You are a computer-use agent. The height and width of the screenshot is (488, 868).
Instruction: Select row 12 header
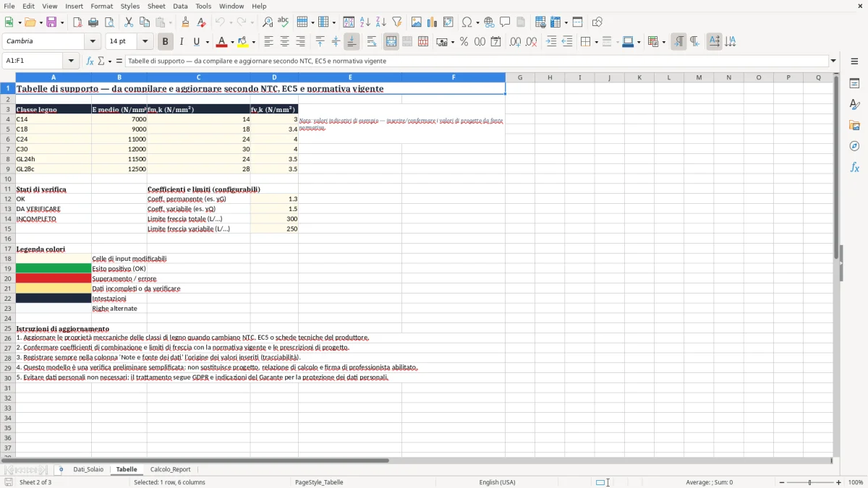tap(8, 199)
